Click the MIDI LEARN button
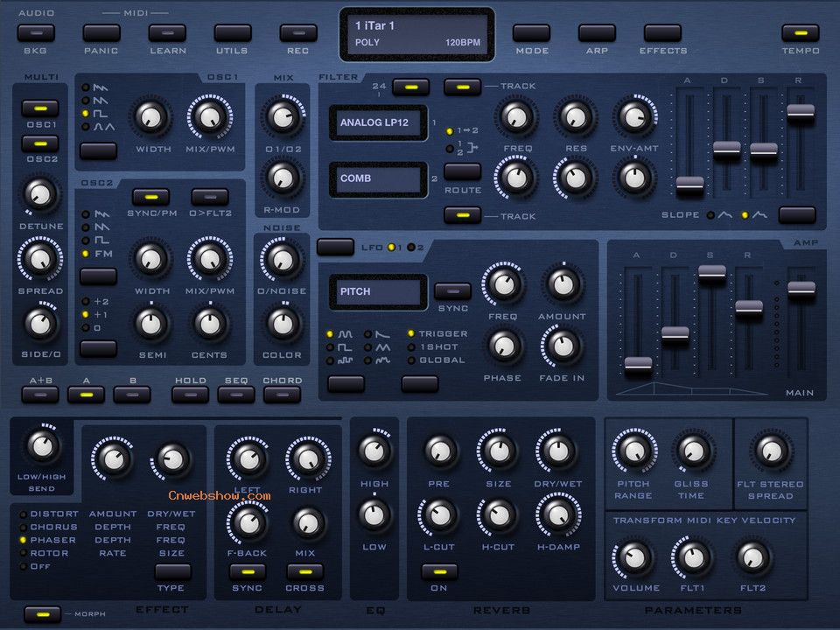840x630 pixels. click(x=167, y=33)
